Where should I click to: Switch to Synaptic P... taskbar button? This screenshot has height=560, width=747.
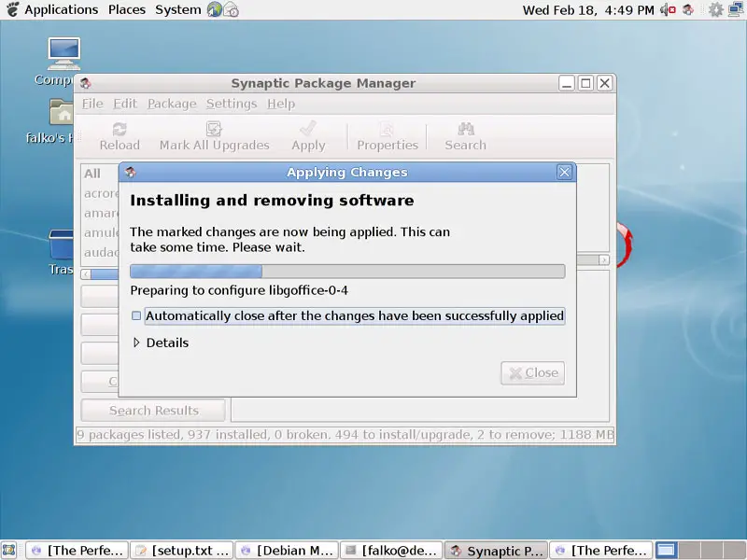496,551
